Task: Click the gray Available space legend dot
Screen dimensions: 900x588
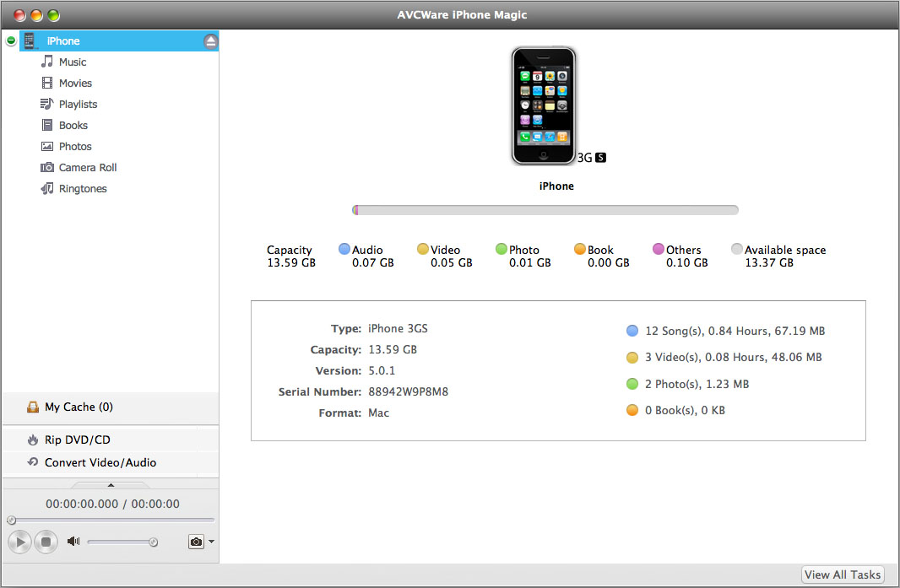Action: 737,249
